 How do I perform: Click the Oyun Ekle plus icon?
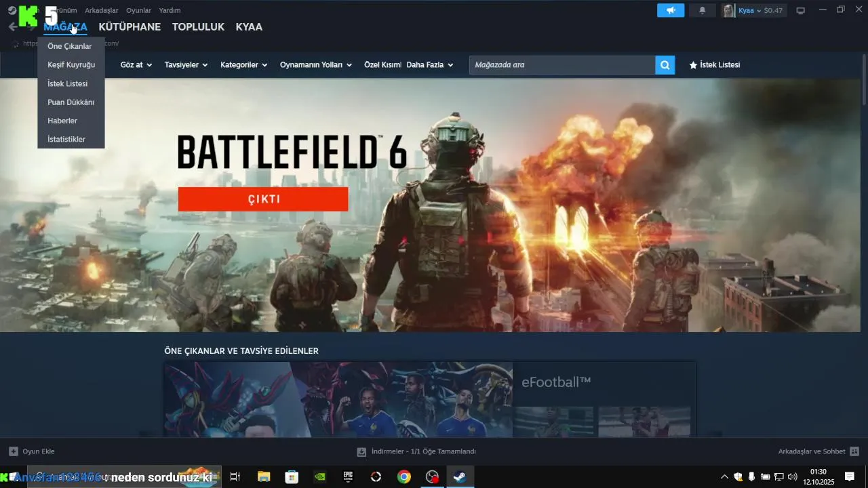click(x=14, y=451)
